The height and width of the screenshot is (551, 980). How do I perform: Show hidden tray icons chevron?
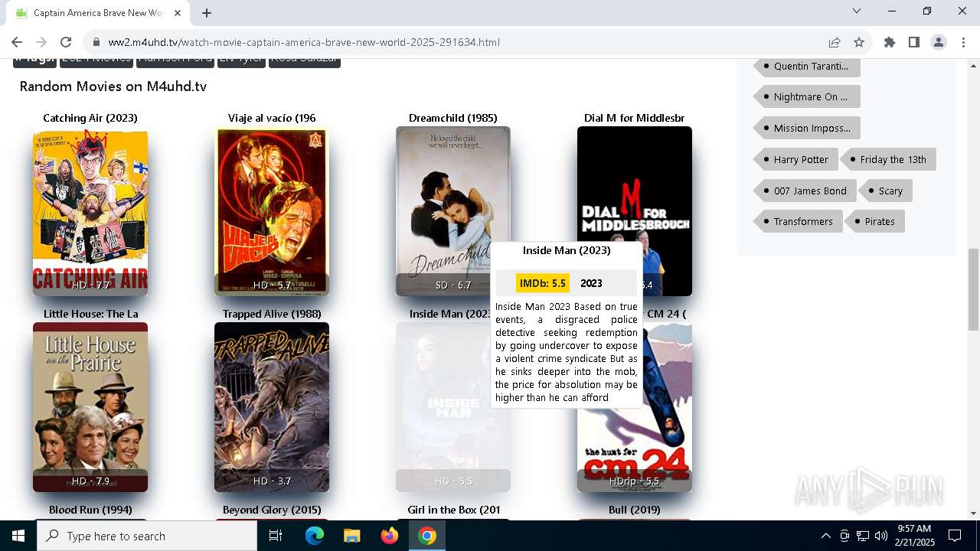coord(825,536)
